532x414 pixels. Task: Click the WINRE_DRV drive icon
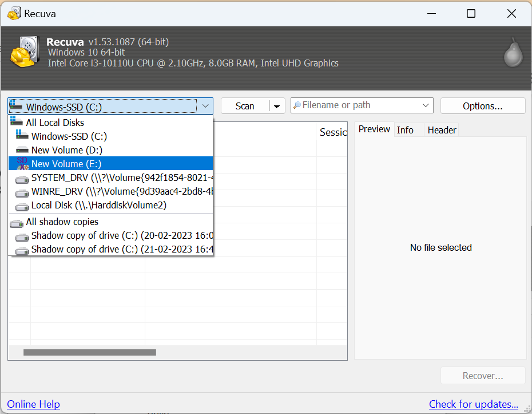point(22,193)
